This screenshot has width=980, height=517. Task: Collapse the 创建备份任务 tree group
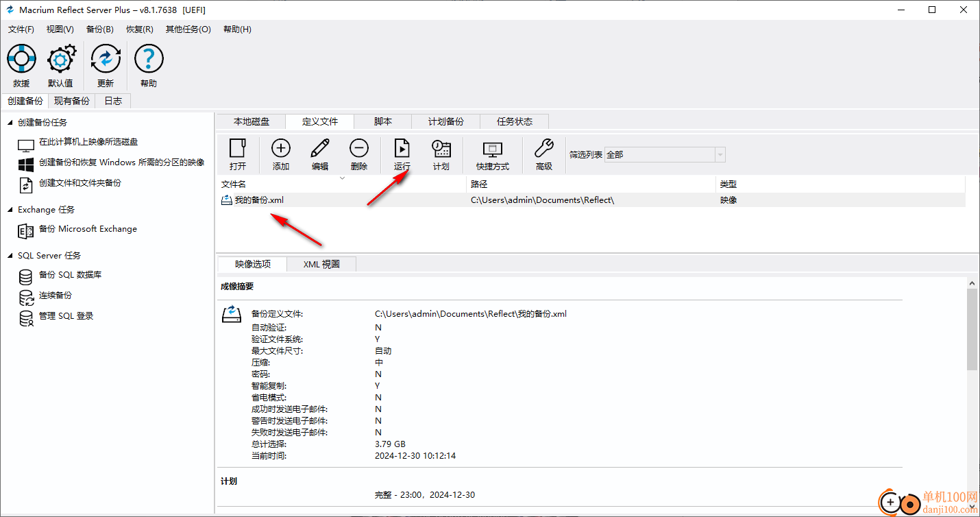(10, 123)
